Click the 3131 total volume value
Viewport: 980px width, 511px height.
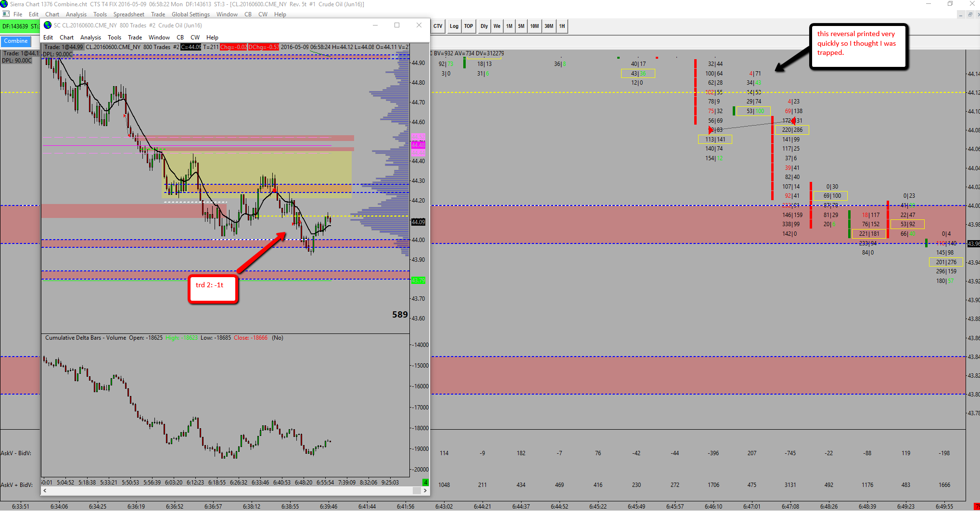790,485
